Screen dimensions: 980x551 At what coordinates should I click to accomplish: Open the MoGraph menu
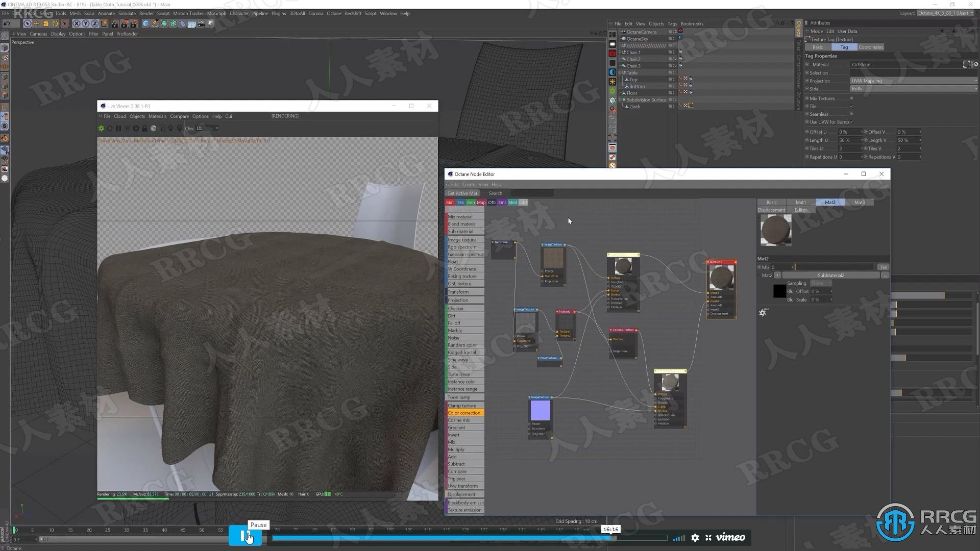coord(216,13)
